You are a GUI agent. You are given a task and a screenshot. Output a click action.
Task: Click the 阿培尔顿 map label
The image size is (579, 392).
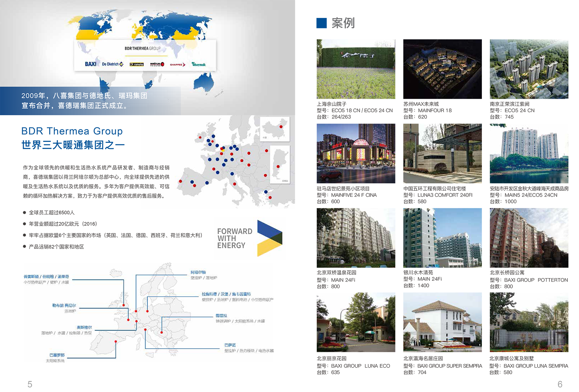198,272
